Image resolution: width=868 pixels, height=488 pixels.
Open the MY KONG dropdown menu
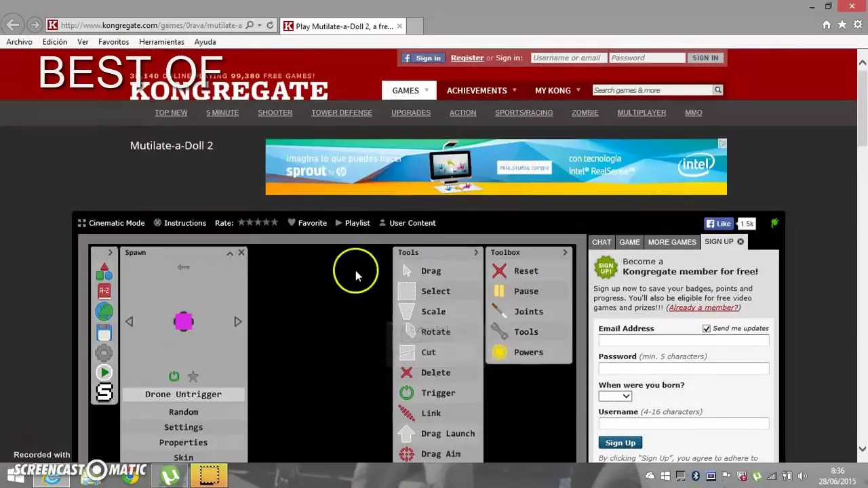[557, 90]
